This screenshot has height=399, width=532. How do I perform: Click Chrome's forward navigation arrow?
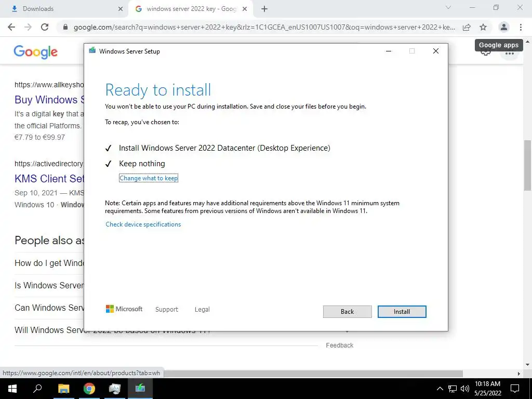coord(28,27)
